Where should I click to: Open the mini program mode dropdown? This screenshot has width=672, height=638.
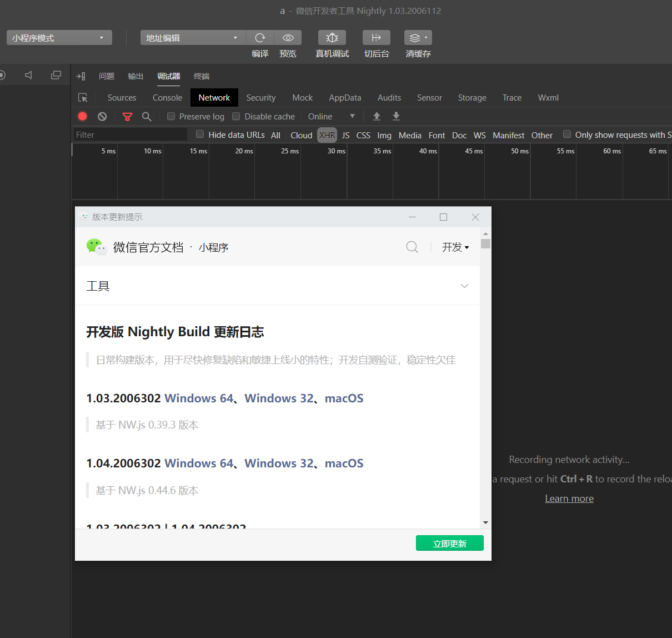point(59,38)
